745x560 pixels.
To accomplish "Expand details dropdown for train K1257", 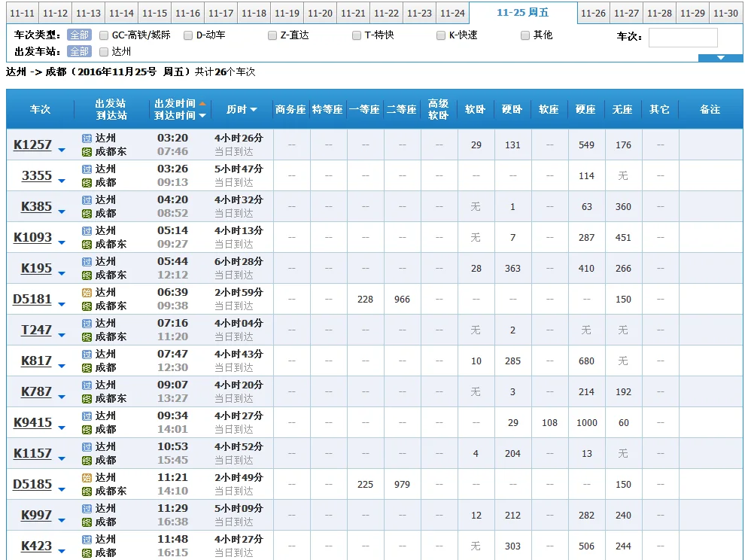I will pyautogui.click(x=62, y=148).
